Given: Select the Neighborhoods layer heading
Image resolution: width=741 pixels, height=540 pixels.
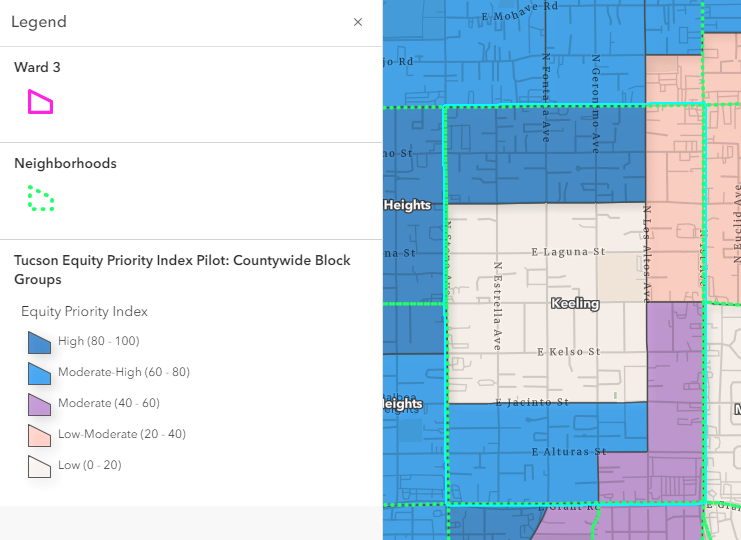Looking at the screenshot, I should click(x=65, y=163).
